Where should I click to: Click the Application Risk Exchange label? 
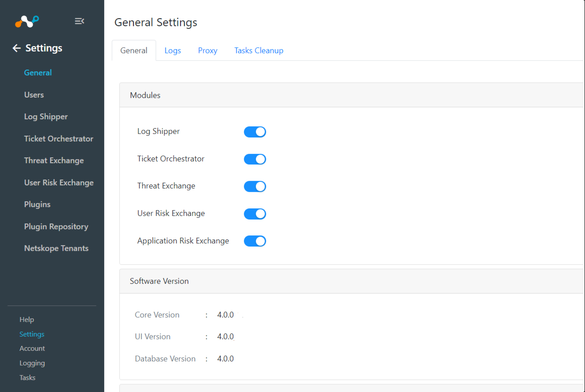click(x=183, y=241)
